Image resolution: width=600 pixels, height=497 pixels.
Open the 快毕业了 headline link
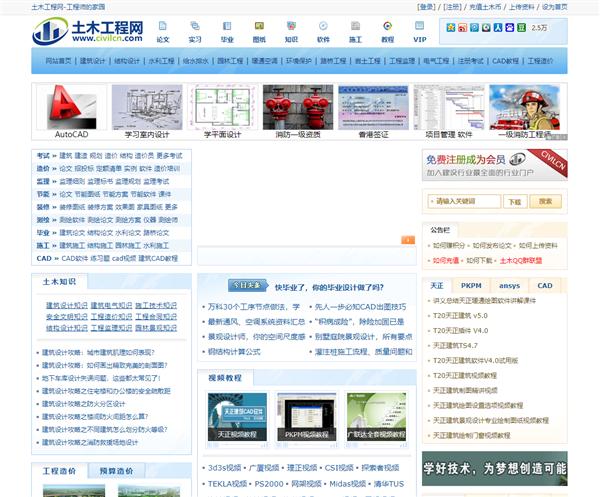329,287
